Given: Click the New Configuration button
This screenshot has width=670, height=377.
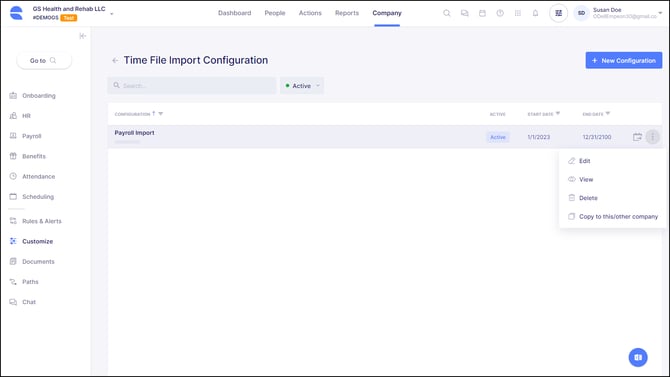Looking at the screenshot, I should coord(624,61).
